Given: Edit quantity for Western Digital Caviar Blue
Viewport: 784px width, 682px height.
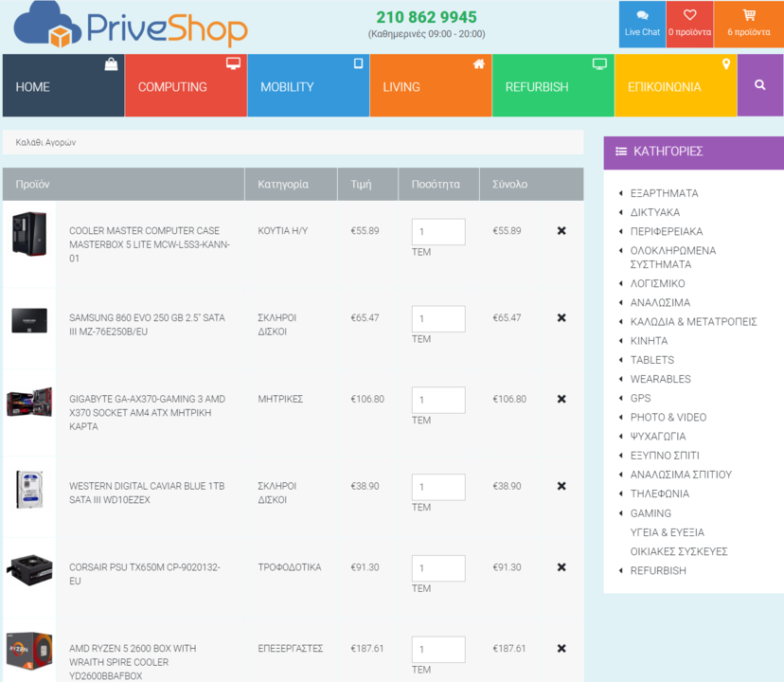Looking at the screenshot, I should pos(438,487).
